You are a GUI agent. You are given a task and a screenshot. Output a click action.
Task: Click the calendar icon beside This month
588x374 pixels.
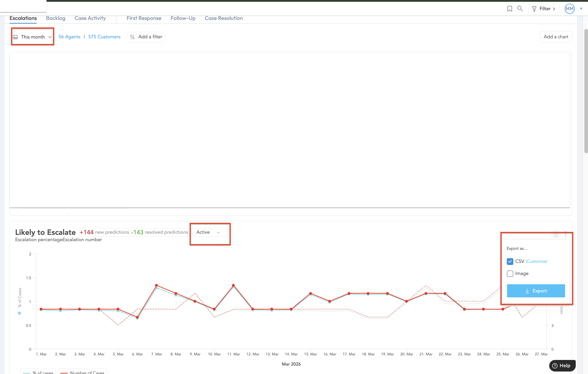15,37
